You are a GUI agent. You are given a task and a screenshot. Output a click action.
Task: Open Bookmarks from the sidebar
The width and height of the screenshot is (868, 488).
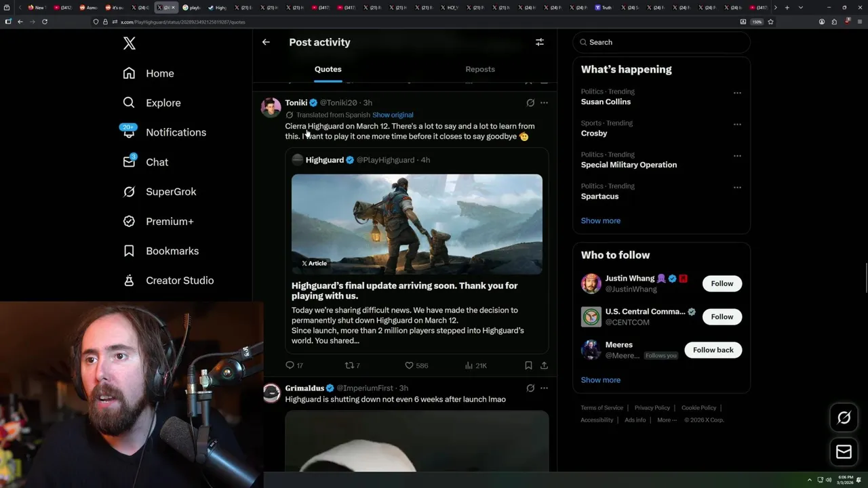tap(160, 251)
